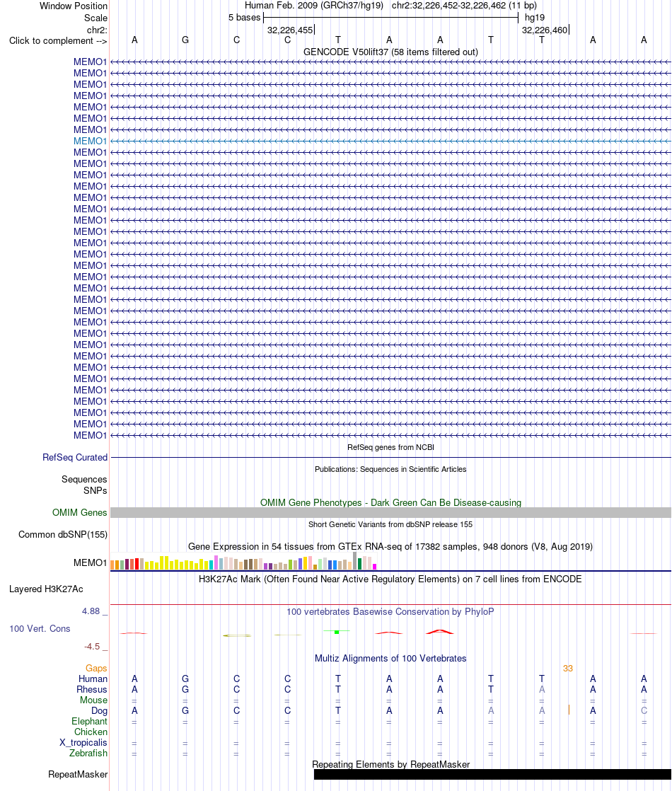Screen dimensions: 672x791
Task: Open the OMIM Genes track label
Action: point(79,512)
